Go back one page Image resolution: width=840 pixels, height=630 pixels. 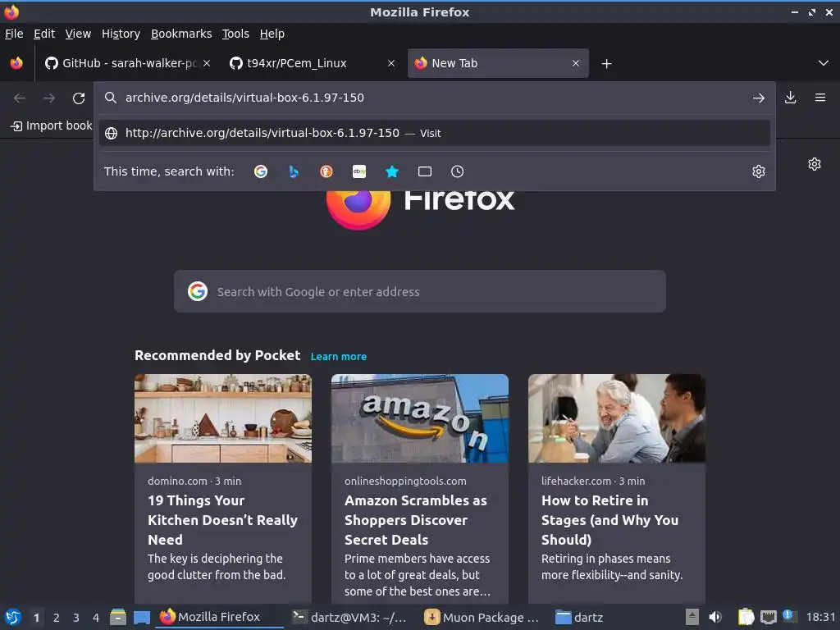(x=20, y=98)
